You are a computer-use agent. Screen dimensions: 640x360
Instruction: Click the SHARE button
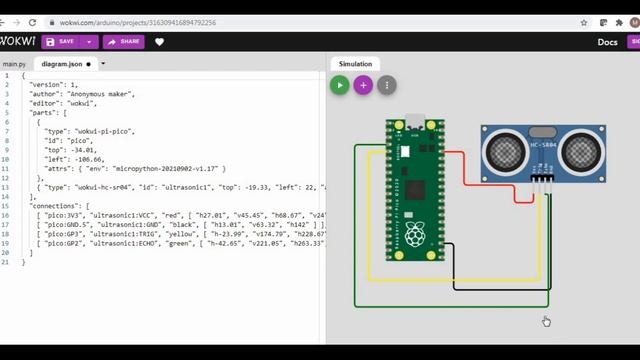124,42
